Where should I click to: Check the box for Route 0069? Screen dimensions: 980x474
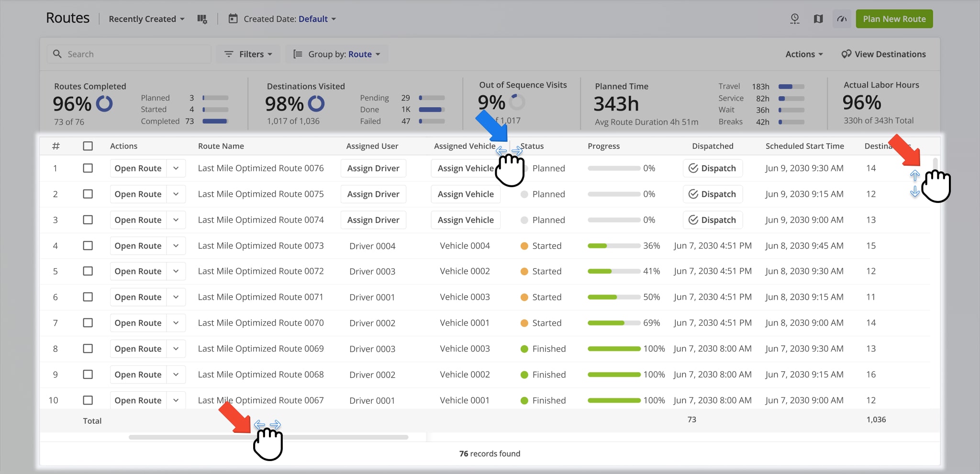(x=88, y=349)
